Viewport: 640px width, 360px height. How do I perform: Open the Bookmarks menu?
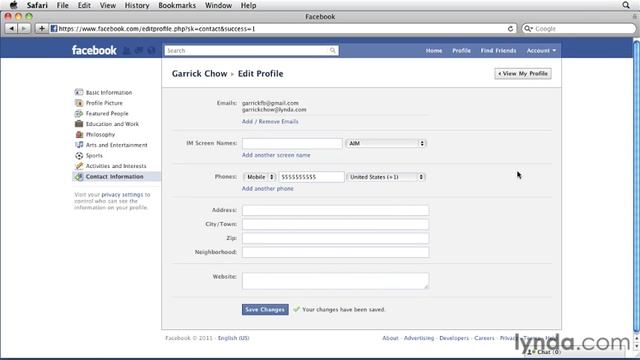tap(177, 5)
